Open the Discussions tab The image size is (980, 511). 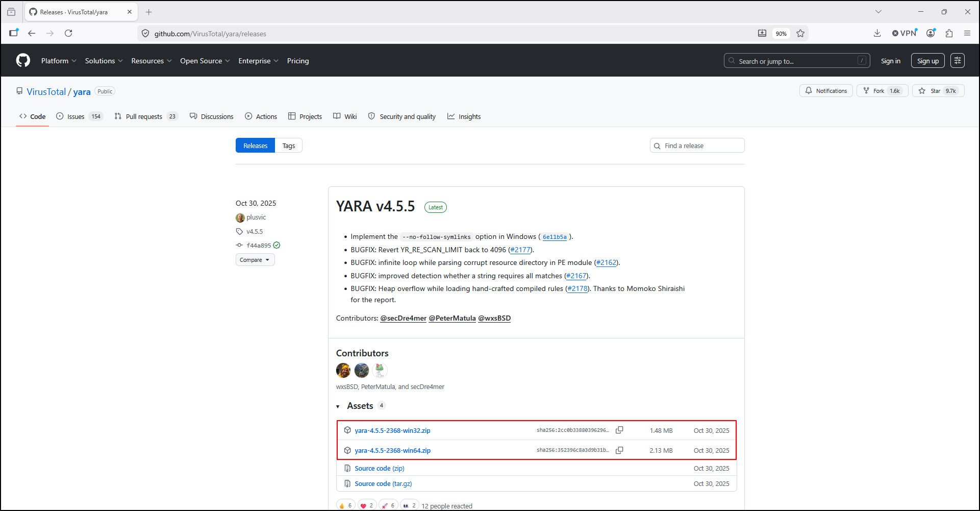tap(212, 116)
